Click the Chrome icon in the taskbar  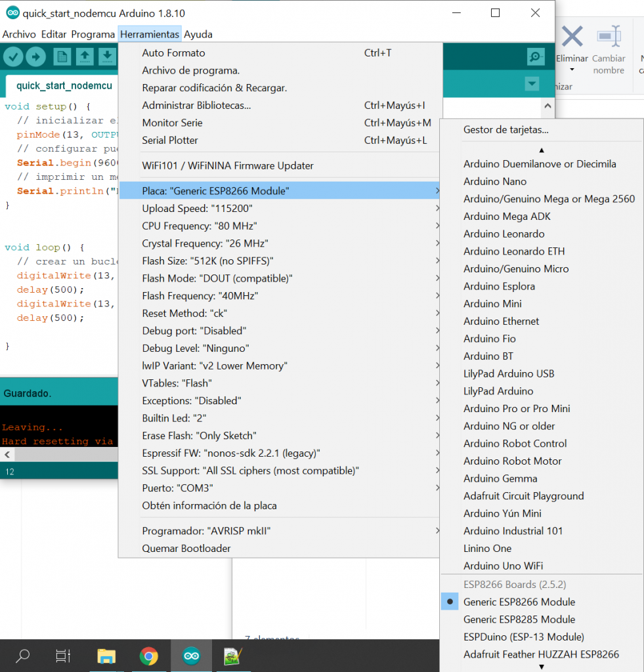[x=149, y=656]
